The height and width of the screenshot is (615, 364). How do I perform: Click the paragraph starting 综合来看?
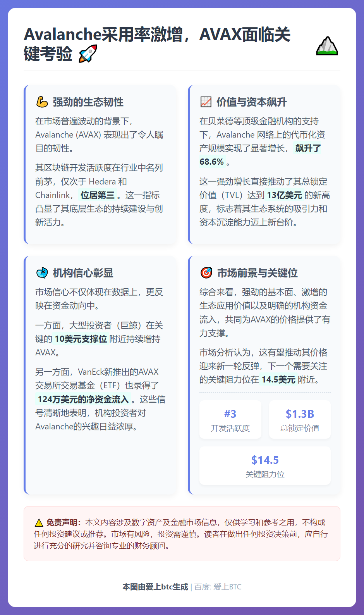click(265, 312)
